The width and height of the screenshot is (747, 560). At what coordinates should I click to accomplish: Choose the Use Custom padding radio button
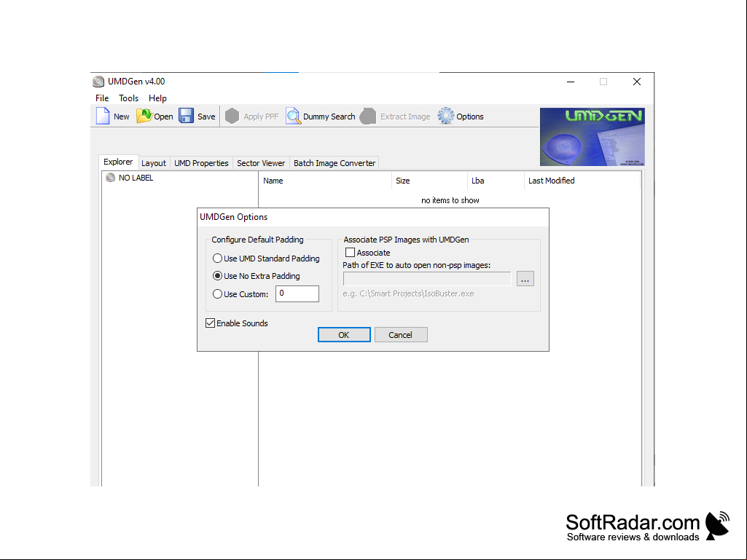coord(217,293)
